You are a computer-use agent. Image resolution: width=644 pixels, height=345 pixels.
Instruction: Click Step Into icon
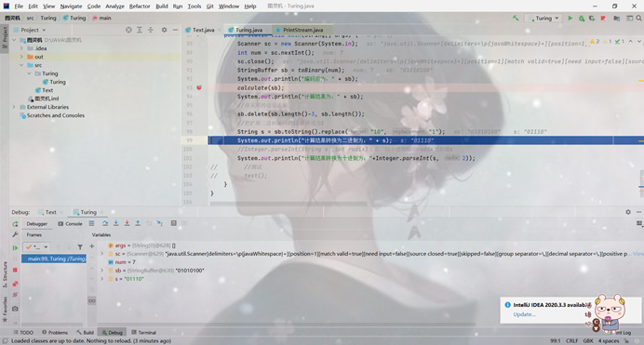[116, 223]
